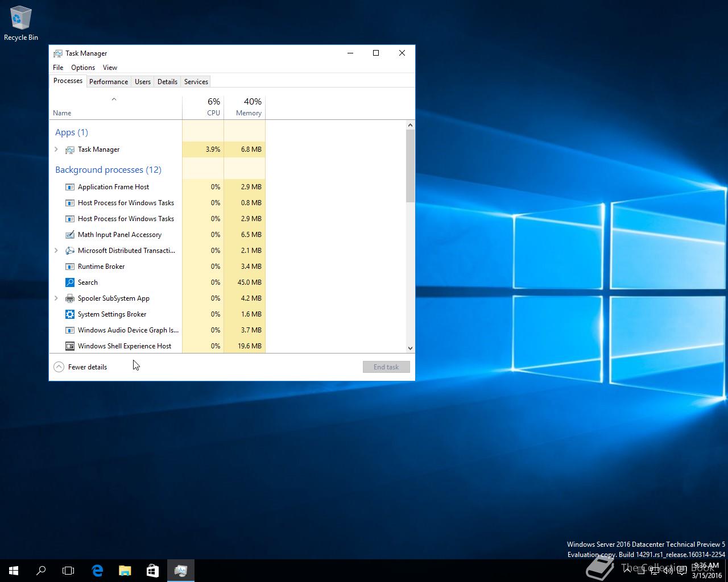Sort by the Memory column header

(x=245, y=107)
